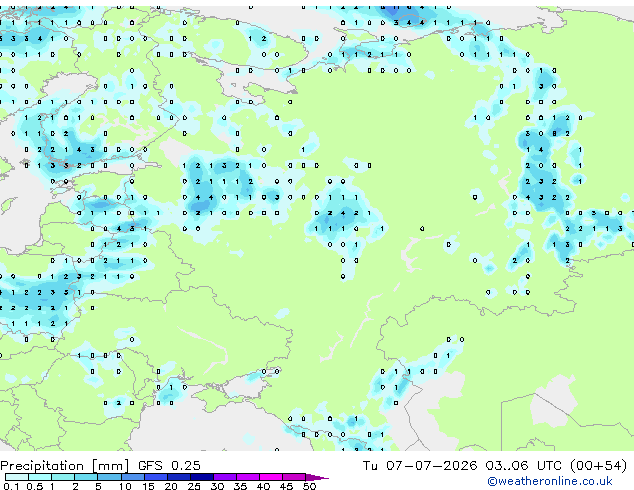Click the 0.1–0.5 mm legend color swatch

(x=17, y=477)
